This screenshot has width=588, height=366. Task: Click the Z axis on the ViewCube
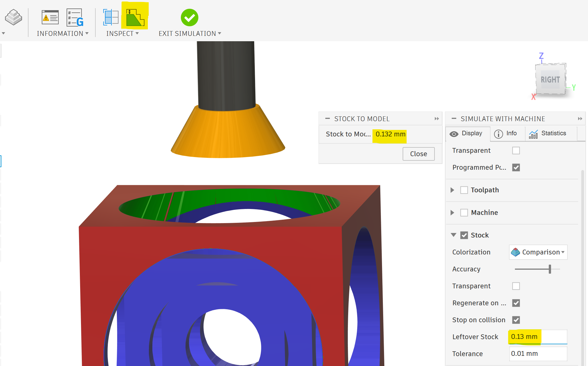[541, 56]
